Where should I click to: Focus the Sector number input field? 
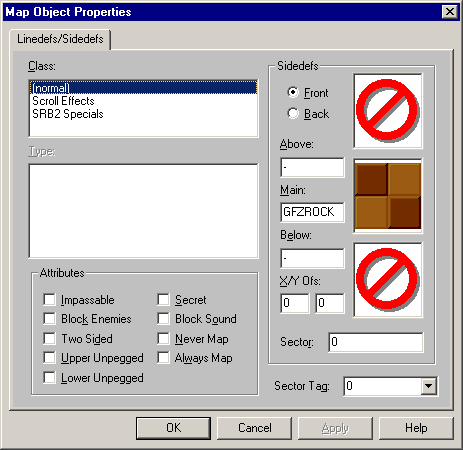click(376, 342)
